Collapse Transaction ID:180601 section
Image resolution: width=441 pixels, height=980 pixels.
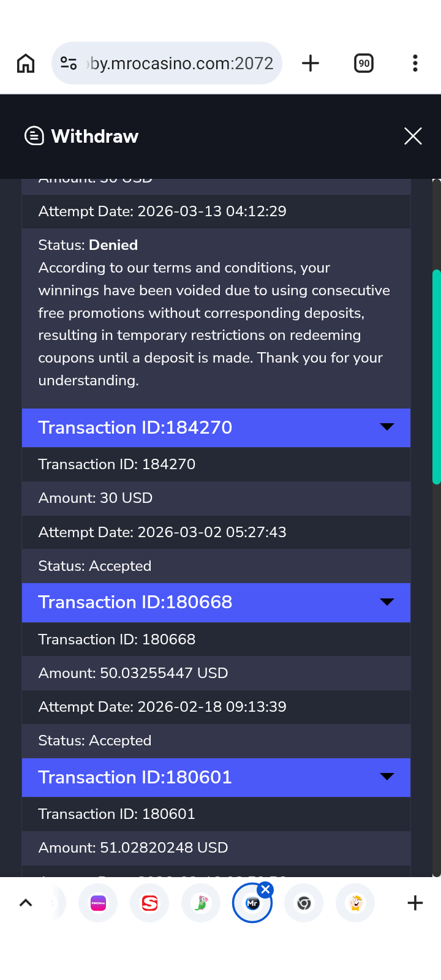pos(386,776)
